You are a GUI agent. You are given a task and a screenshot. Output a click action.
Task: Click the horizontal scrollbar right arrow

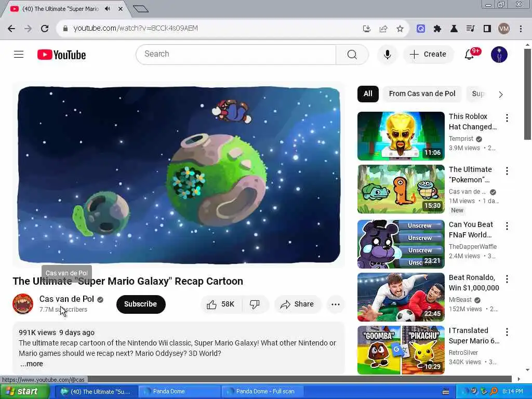[x=519, y=379]
